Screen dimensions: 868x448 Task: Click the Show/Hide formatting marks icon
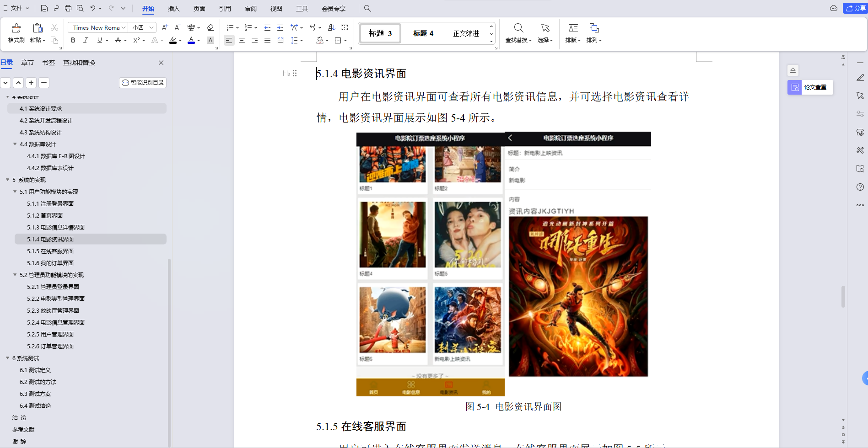345,27
